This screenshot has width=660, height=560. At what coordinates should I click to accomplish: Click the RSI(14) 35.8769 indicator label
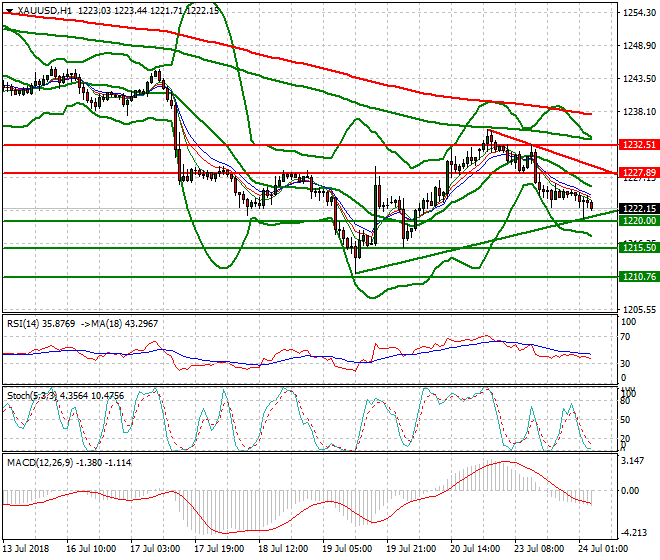(x=41, y=324)
